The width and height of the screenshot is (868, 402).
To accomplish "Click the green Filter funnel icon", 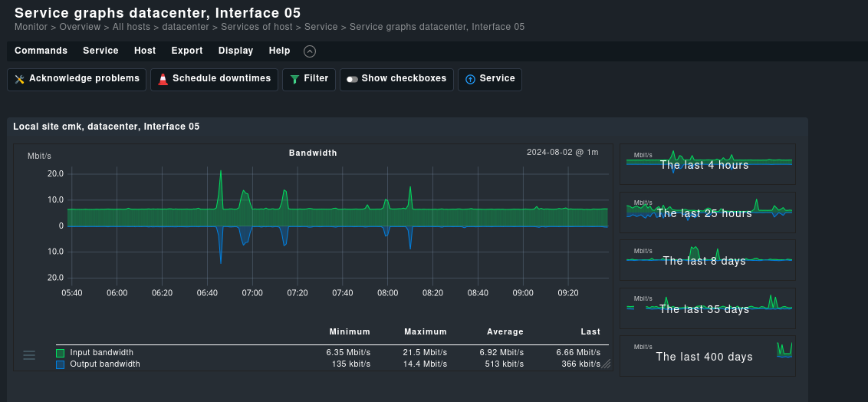I will coord(294,79).
